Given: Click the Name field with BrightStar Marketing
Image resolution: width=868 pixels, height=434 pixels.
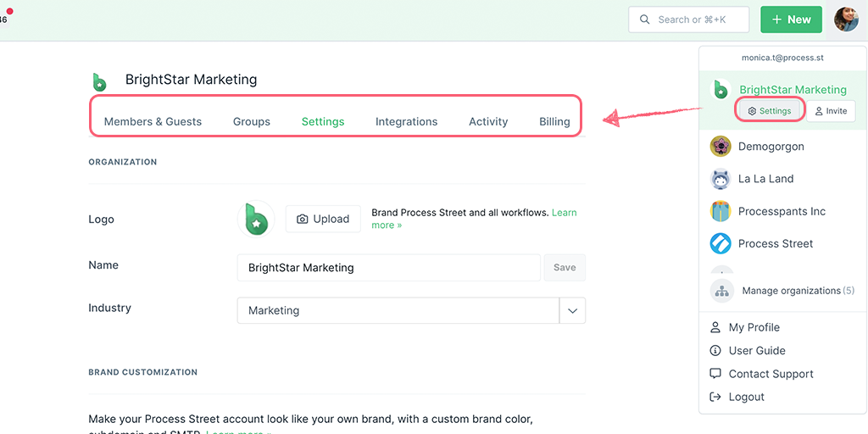Looking at the screenshot, I should (x=388, y=268).
